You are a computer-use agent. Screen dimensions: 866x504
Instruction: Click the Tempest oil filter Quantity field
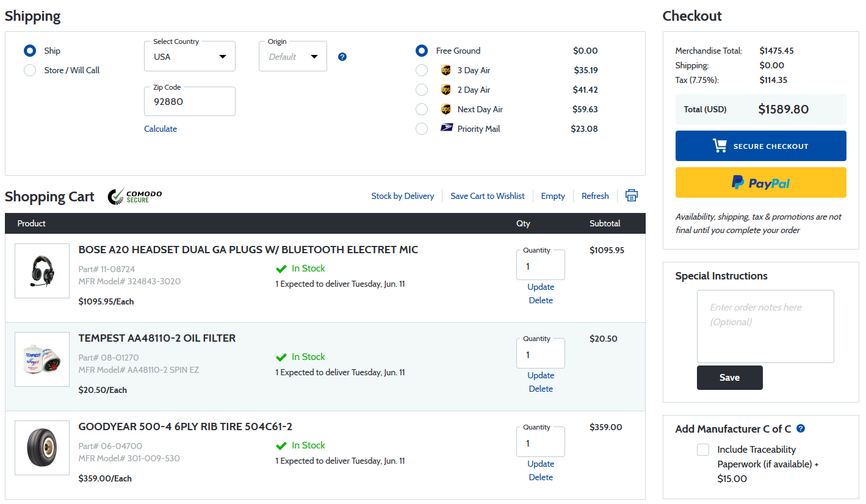click(541, 354)
